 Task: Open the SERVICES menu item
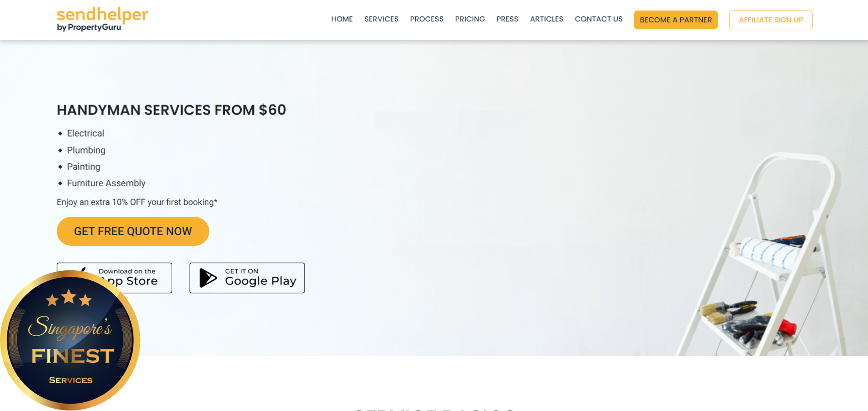pos(381,19)
